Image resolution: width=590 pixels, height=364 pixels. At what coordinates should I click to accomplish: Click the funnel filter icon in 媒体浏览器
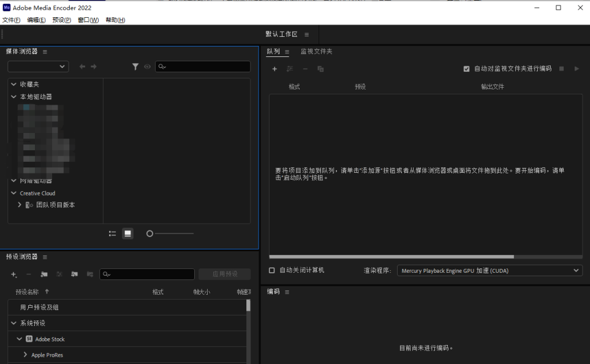[135, 67]
